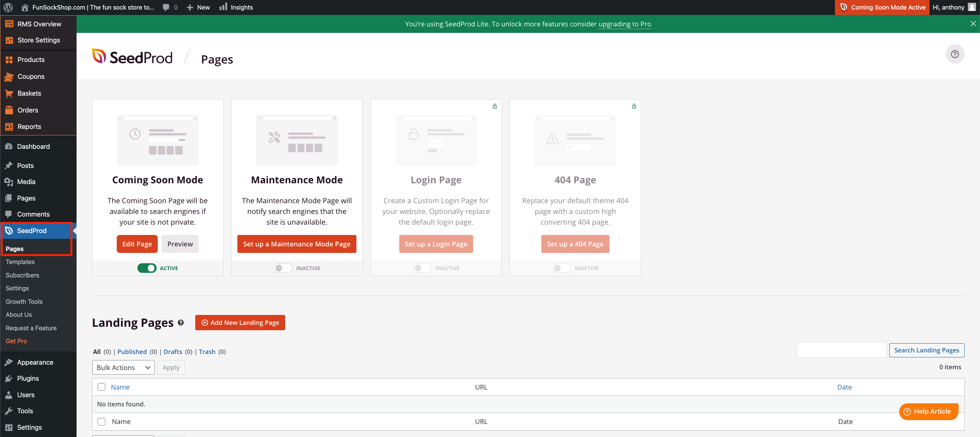Click the Landing Pages help tooltip icon
The width and height of the screenshot is (980, 437).
[181, 323]
